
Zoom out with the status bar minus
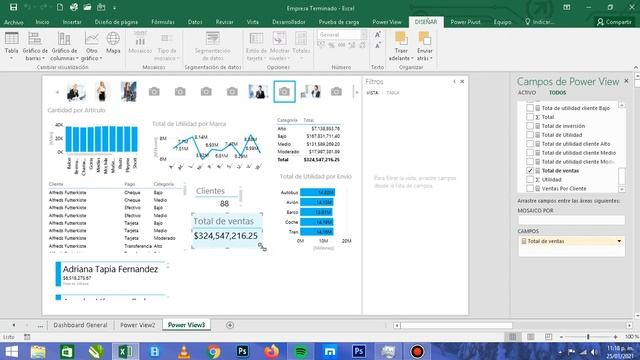coord(561,337)
